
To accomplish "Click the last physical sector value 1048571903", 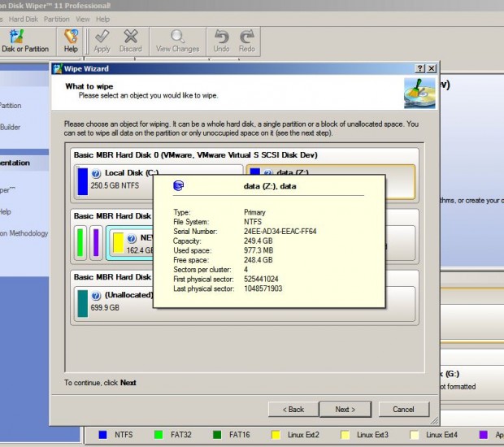I will pos(263,289).
